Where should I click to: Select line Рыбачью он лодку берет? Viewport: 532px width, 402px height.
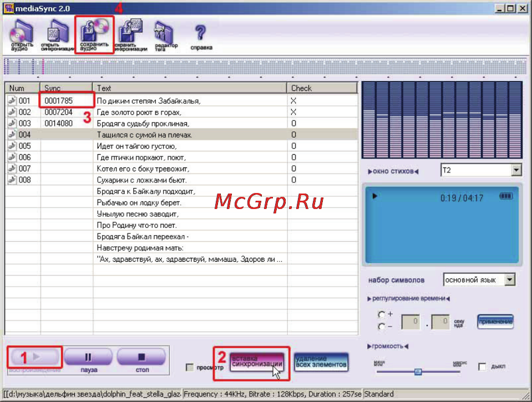[x=139, y=202]
